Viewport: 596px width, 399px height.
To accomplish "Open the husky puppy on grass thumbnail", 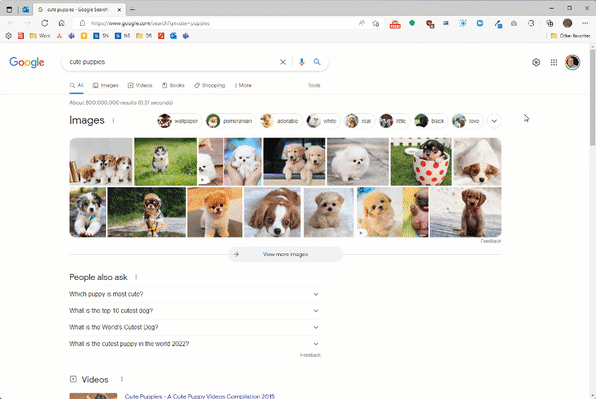I will (x=165, y=162).
